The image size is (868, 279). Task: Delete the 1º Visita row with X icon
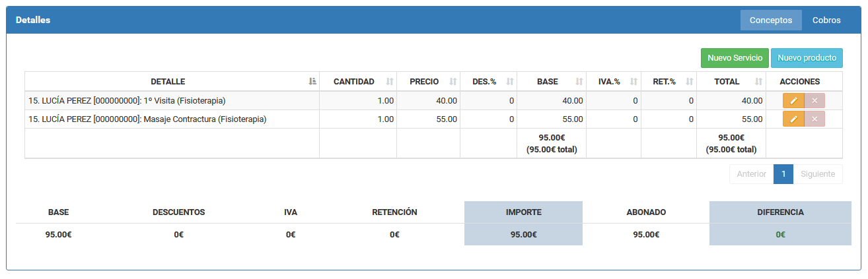[x=814, y=100]
